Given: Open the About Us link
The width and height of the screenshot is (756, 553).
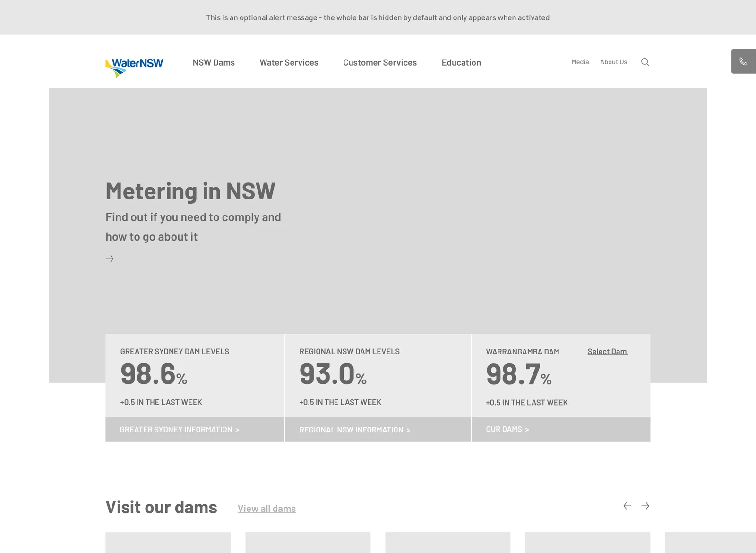Looking at the screenshot, I should tap(614, 62).
